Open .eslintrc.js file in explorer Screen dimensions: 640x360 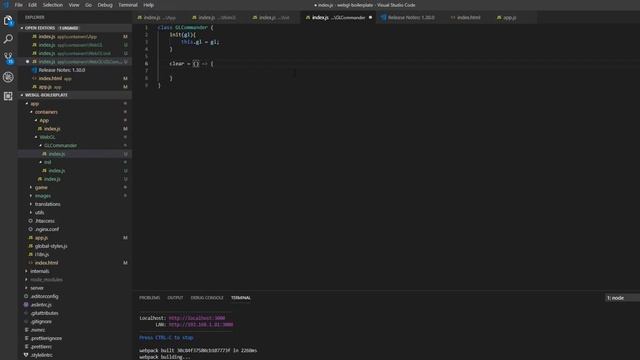(41, 304)
